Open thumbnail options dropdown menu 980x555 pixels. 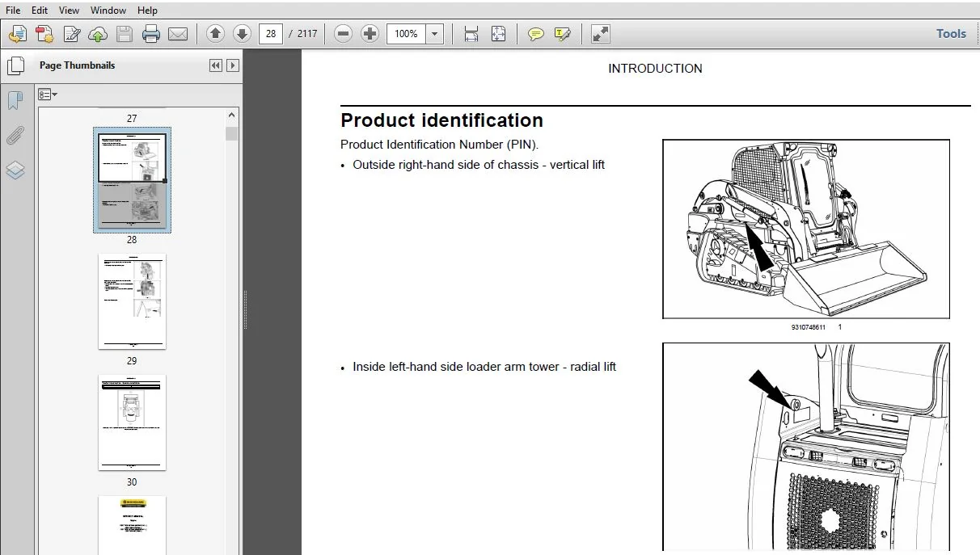48,95
